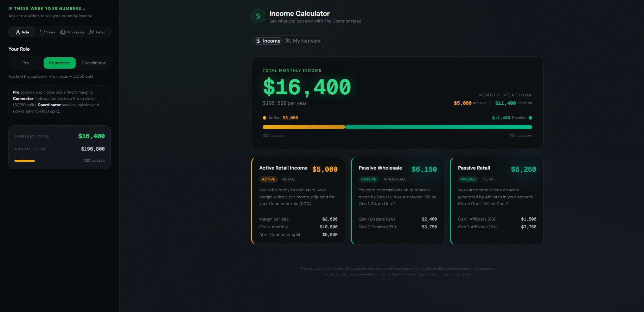Click the $16,400 total monthly income figure
This screenshot has height=312, width=644.
[x=307, y=87]
